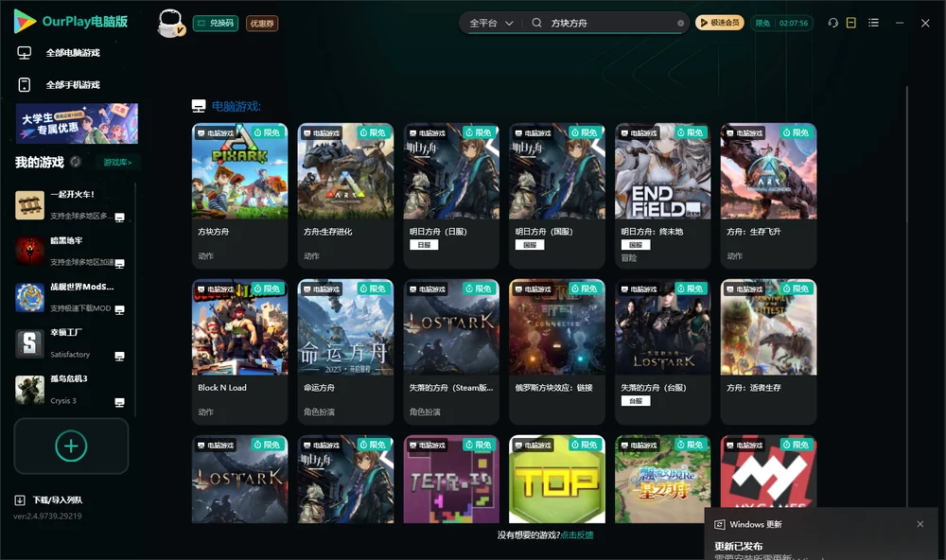Launch 孤岛危机3 from my games list
The image size is (946, 560).
(x=71, y=390)
